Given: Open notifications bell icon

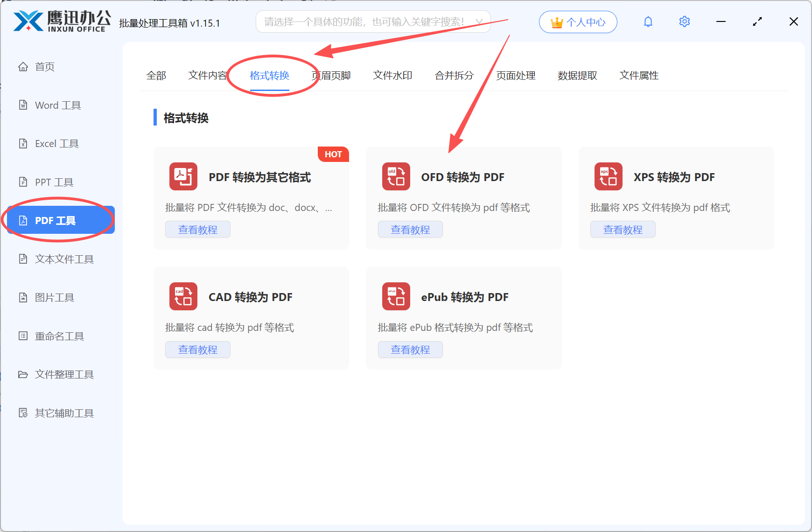Looking at the screenshot, I should (x=648, y=22).
